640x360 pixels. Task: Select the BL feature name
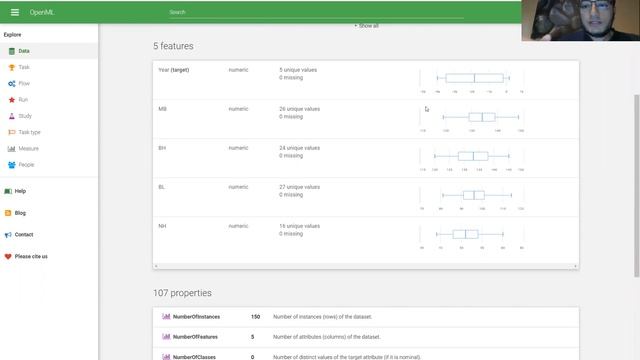click(x=162, y=187)
